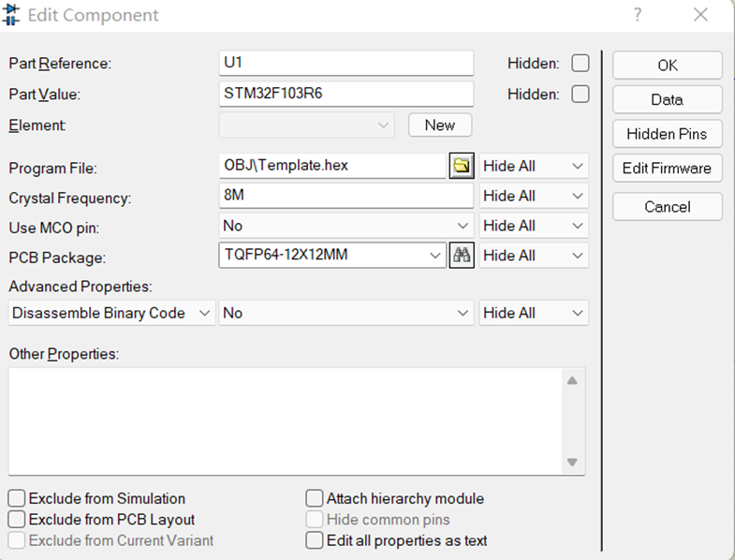Expand the PCB Package combo box
The width and height of the screenshot is (735, 560).
(434, 255)
